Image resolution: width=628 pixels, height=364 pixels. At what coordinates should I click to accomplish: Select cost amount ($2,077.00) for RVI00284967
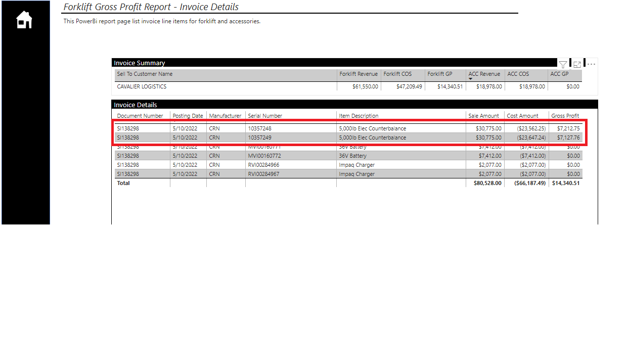pyautogui.click(x=533, y=174)
